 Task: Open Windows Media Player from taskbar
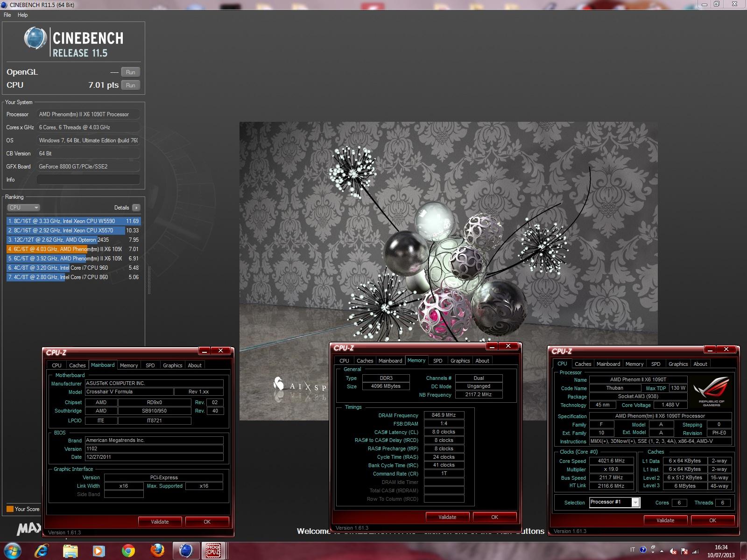pos(99,551)
